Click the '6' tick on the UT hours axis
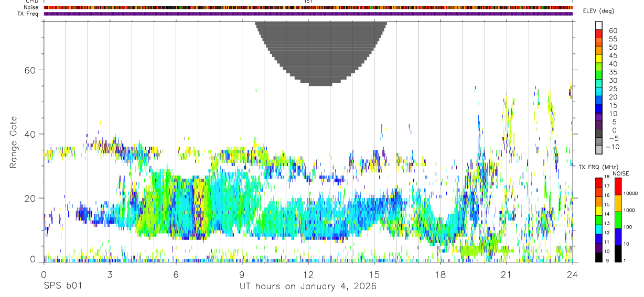Image resolution: width=644 pixels, height=297 pixels. pyautogui.click(x=176, y=274)
